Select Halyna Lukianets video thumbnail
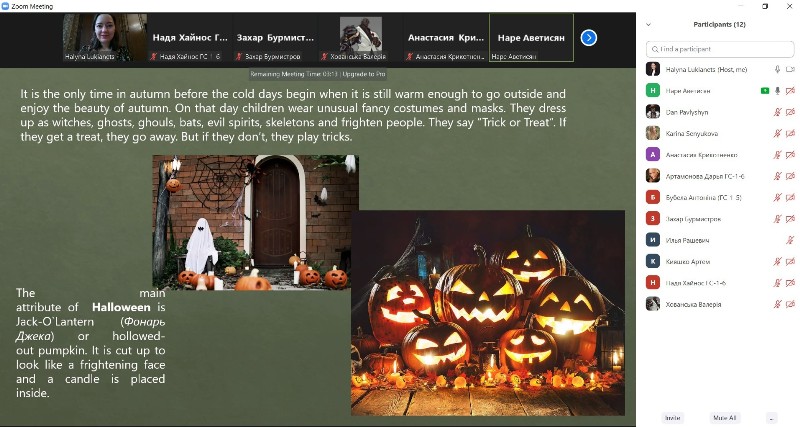The width and height of the screenshot is (800, 427). click(x=105, y=38)
